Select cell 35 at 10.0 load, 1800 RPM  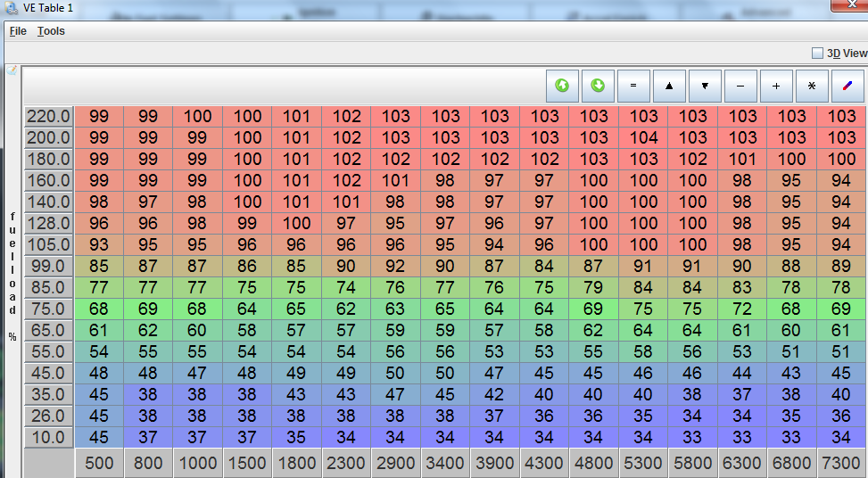point(297,437)
